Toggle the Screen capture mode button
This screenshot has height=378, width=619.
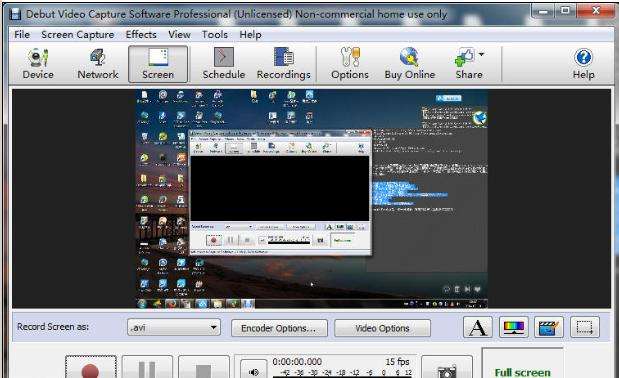(158, 64)
